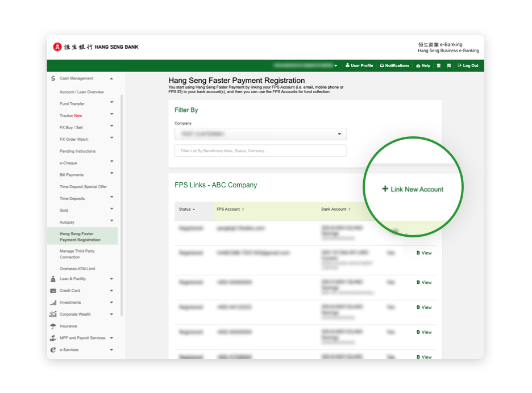Expand the Time Deposits sidebar section
This screenshot has width=532, height=393.
(x=112, y=198)
